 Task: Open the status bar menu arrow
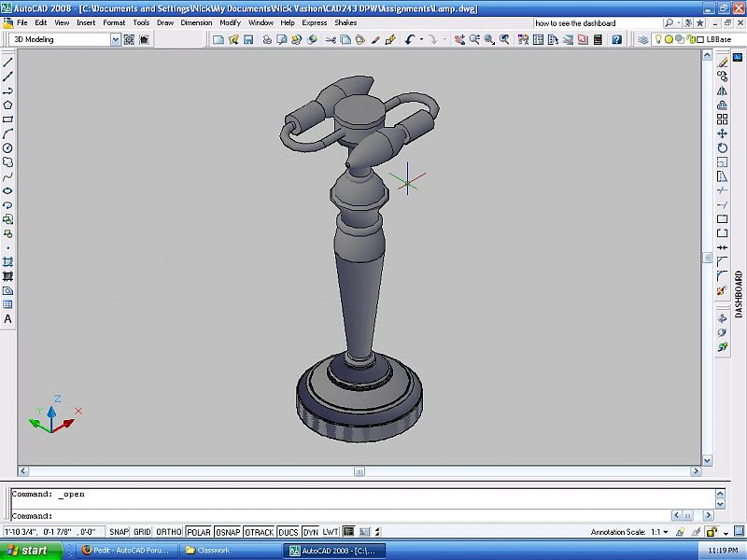pyautogui.click(x=726, y=532)
